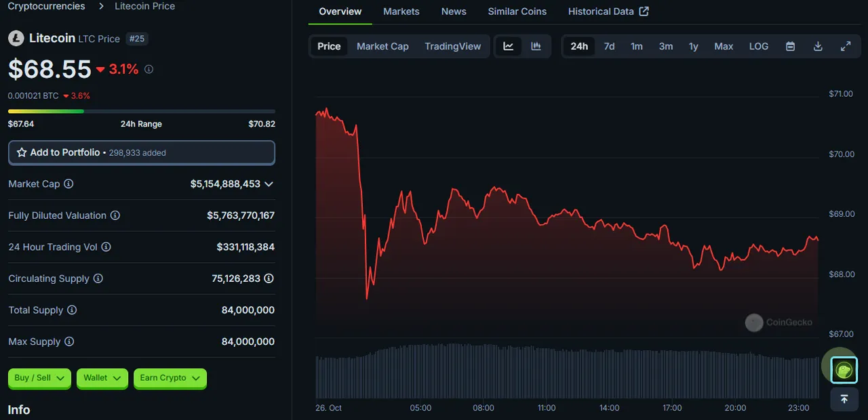
Task: Download the chart data
Action: click(x=818, y=46)
